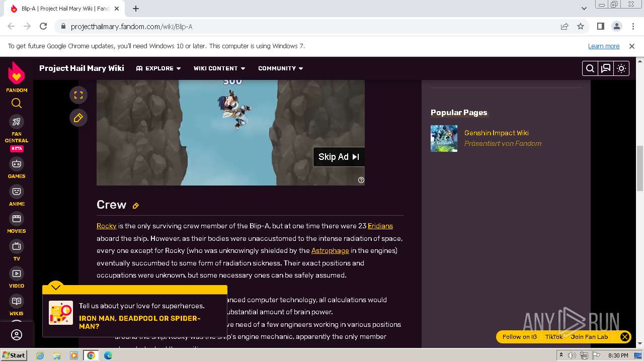This screenshot has width=644, height=362.
Task: Follow the Astrophage link
Action: pos(330,250)
